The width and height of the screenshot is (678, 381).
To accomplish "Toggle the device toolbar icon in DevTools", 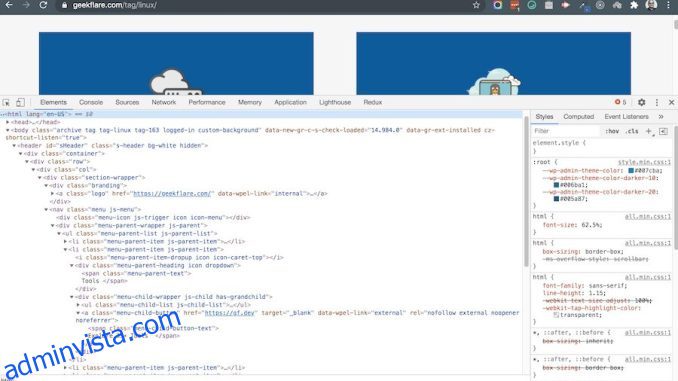I will pyautogui.click(x=20, y=102).
